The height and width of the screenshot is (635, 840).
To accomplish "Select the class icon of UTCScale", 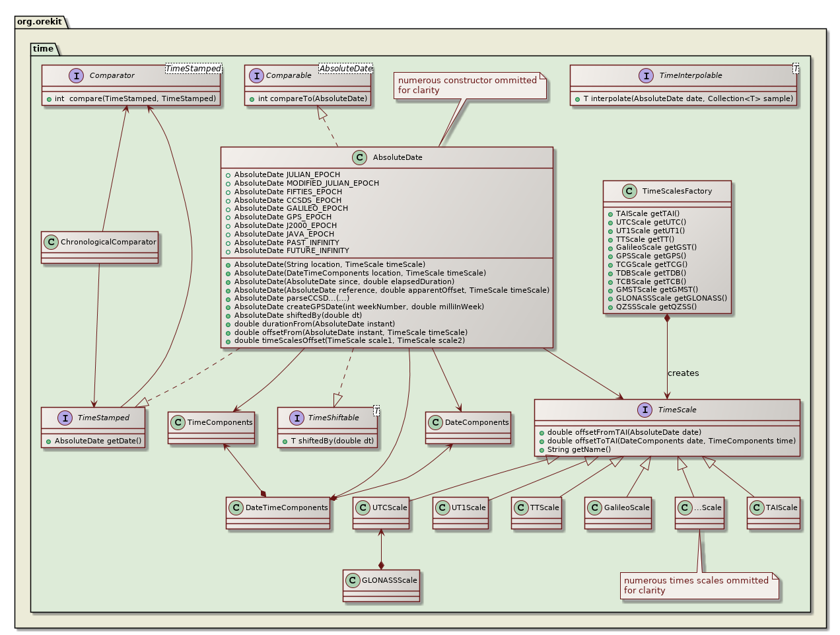I will 363,507.
